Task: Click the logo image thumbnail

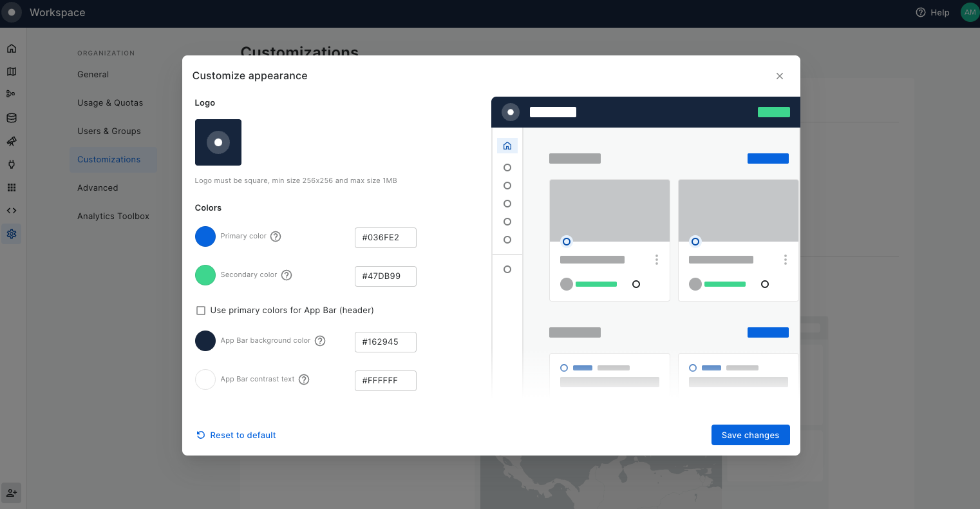Action: pos(218,142)
